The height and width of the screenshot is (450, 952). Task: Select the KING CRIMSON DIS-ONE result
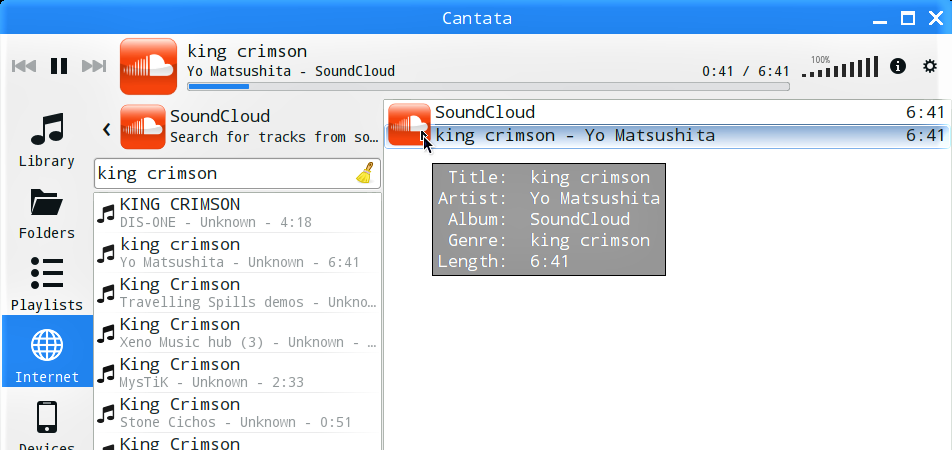[237, 213]
